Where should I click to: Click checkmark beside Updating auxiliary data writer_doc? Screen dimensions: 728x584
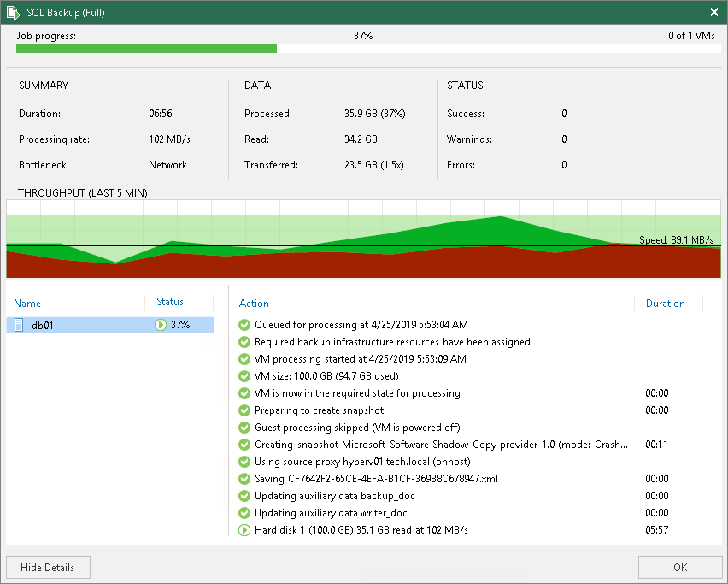(x=244, y=513)
